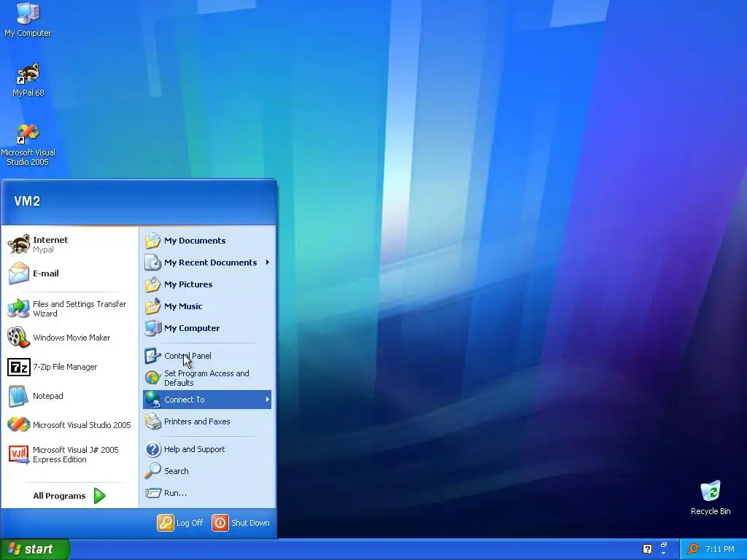Select My Music text entry
Screen dimensions: 747x560
click(x=183, y=306)
